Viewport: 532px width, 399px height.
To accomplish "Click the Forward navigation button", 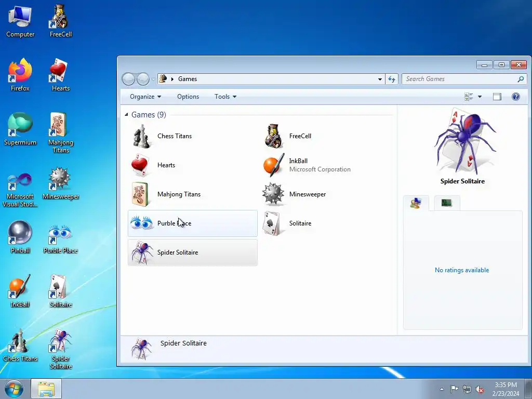I will (x=143, y=79).
